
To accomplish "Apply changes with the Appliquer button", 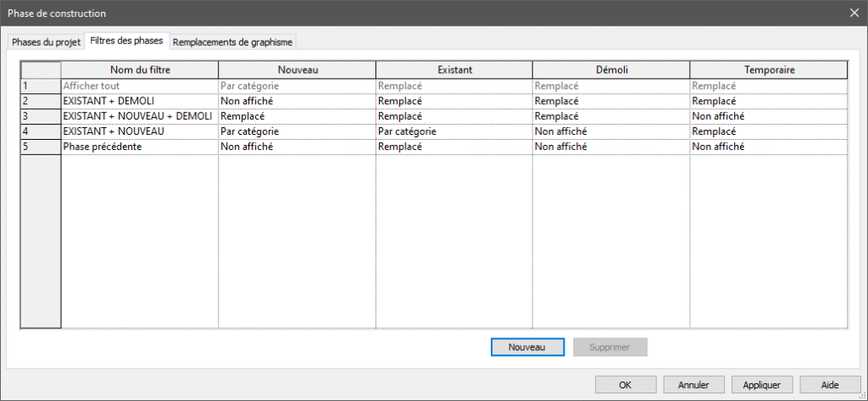I will [761, 384].
